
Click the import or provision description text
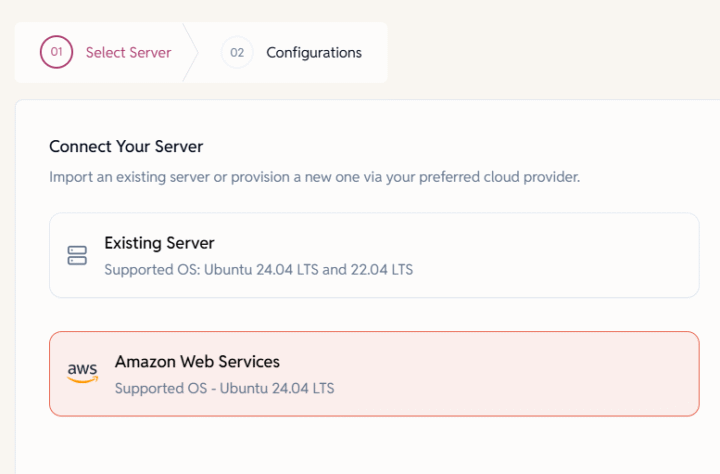pyautogui.click(x=314, y=177)
